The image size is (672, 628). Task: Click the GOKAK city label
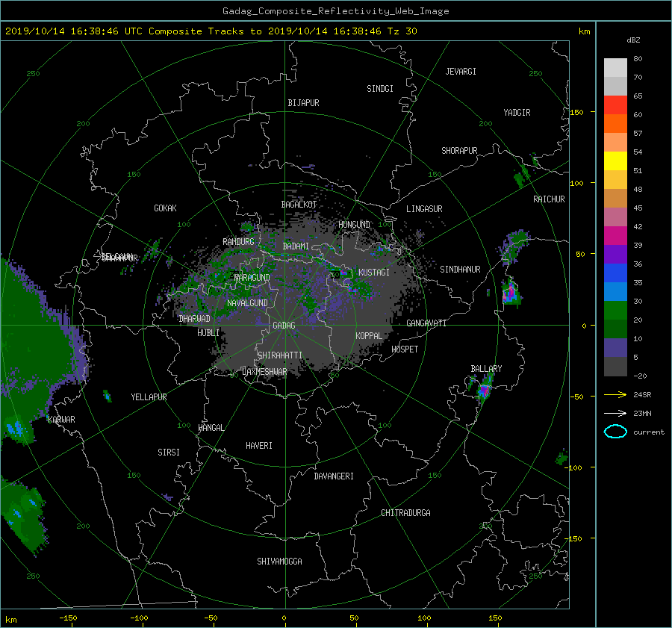click(165, 208)
